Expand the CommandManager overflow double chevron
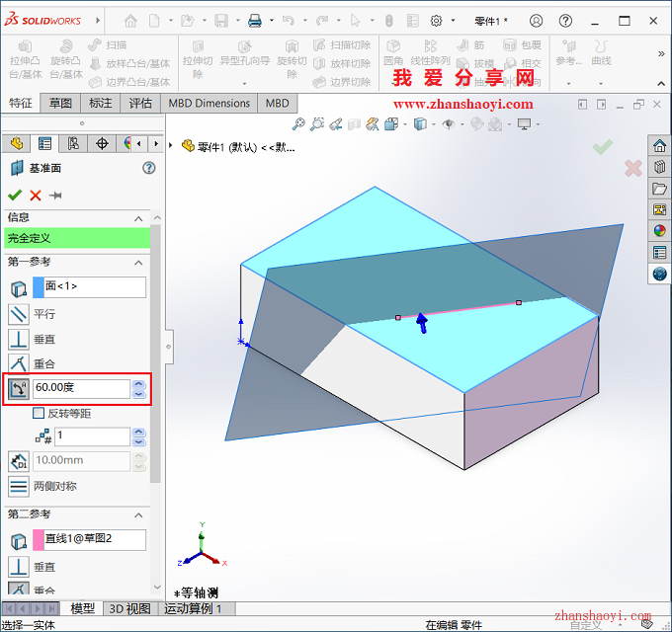The height and width of the screenshot is (632, 672). pos(661,54)
